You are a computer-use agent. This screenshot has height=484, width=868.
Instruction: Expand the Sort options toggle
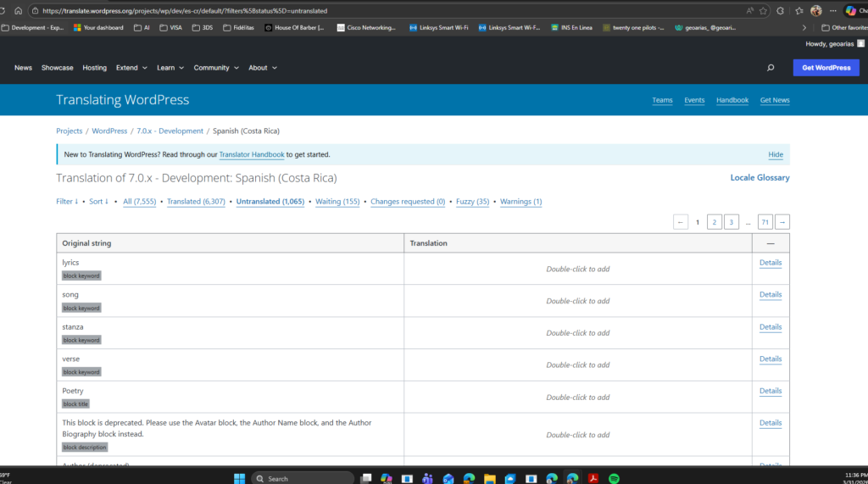[99, 202]
